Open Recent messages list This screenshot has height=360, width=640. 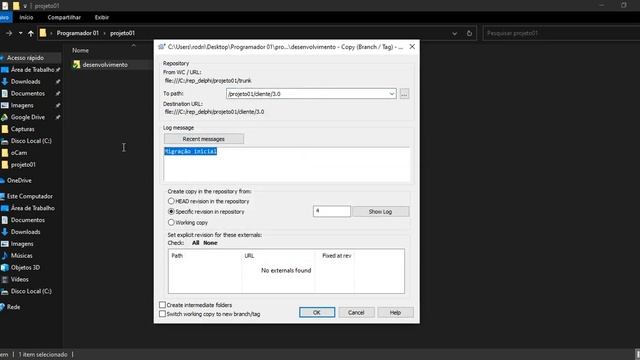coord(204,139)
